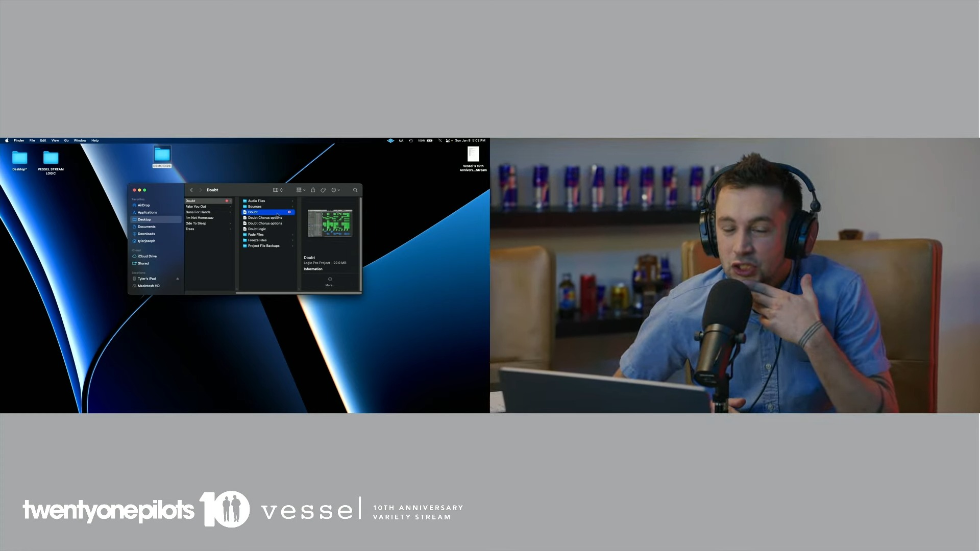This screenshot has height=551, width=980.
Task: Open the column view switcher dropdown
Action: [x=278, y=190]
